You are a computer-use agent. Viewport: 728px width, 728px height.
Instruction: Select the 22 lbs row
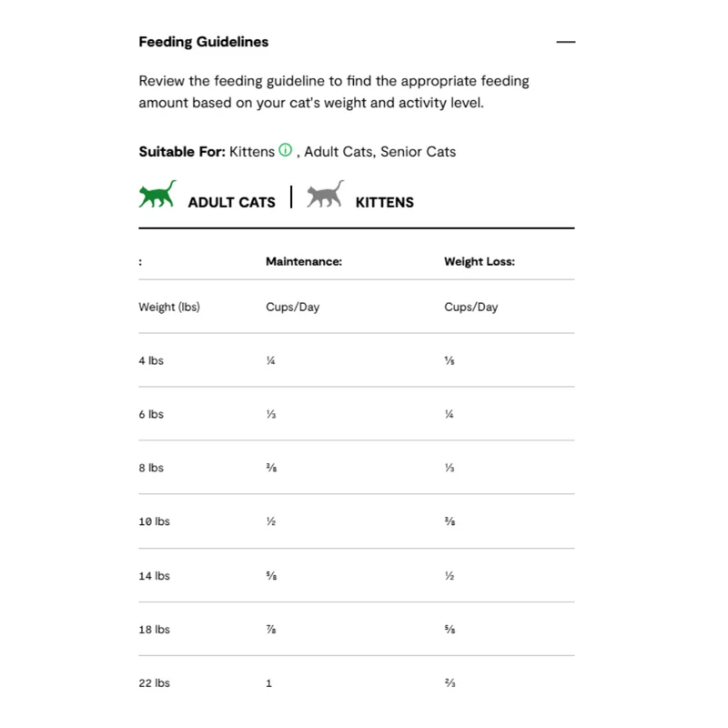click(357, 683)
